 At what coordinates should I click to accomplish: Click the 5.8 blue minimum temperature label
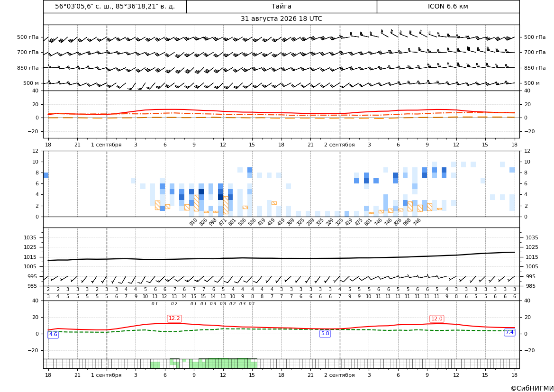[325, 333]
